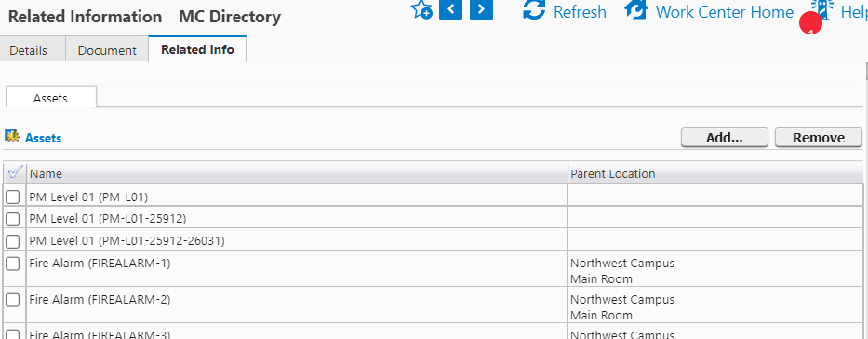Toggle the select-all checkmark header icon

pos(16,172)
